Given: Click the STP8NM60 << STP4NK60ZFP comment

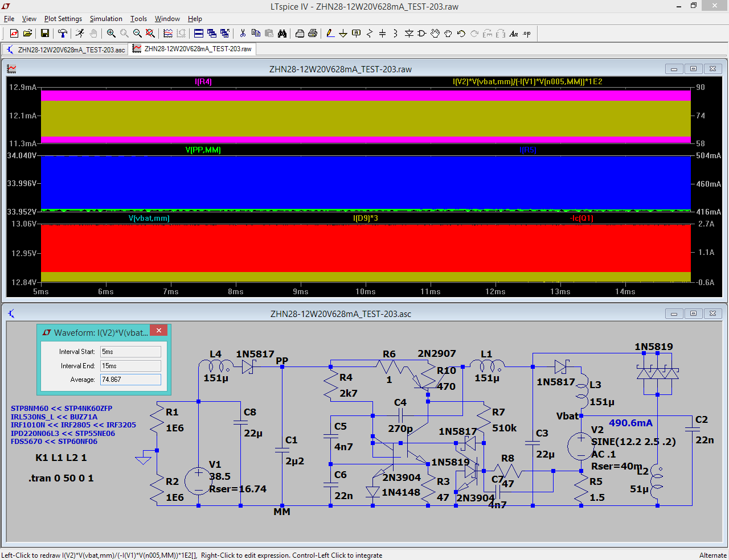Looking at the screenshot, I should [62, 409].
